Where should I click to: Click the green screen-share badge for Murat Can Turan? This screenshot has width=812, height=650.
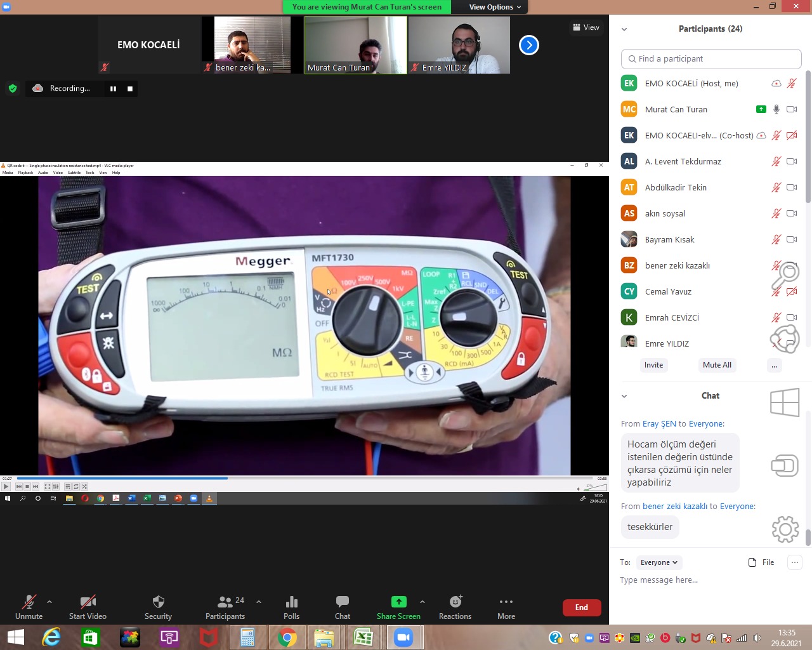pyautogui.click(x=761, y=109)
